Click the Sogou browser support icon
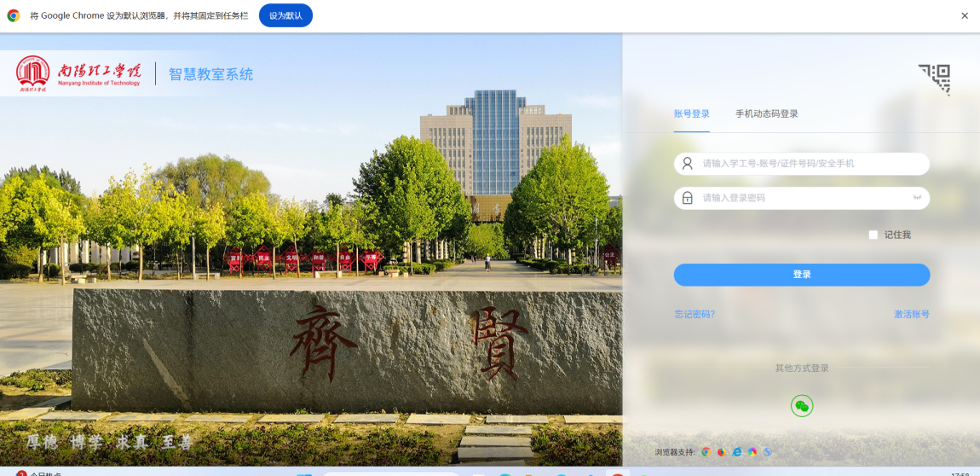Screen dimensions: 980x476 [767, 452]
